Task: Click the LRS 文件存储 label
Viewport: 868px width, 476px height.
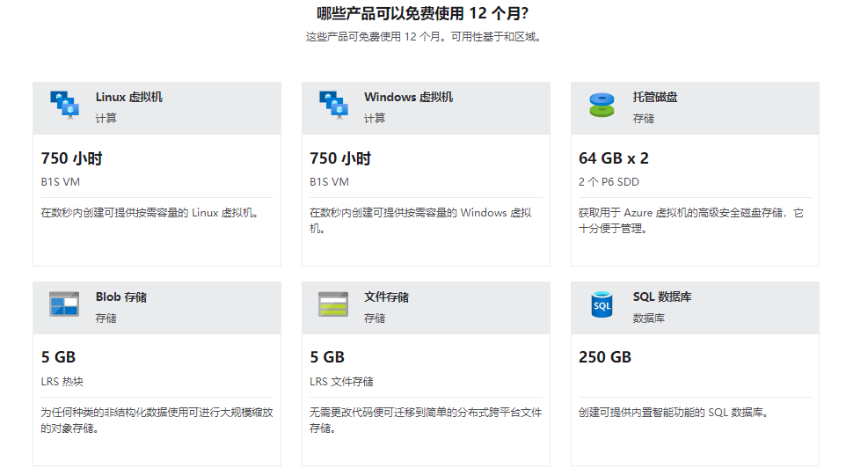Action: [341, 382]
